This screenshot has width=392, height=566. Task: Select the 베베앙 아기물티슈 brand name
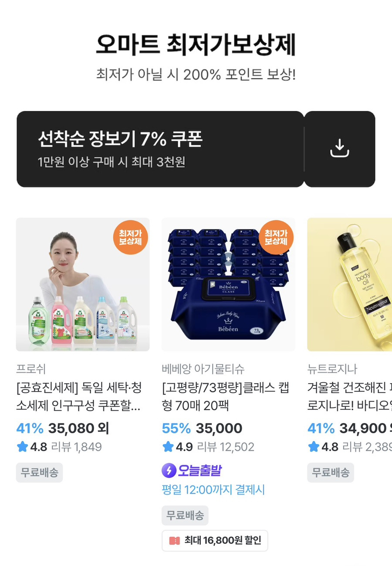tap(203, 369)
